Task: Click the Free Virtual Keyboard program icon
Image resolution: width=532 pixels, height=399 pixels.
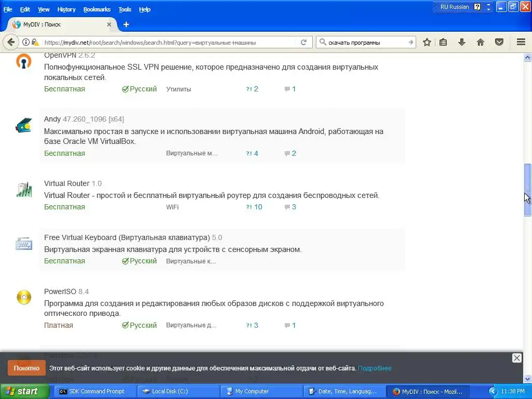Action: pos(24,244)
